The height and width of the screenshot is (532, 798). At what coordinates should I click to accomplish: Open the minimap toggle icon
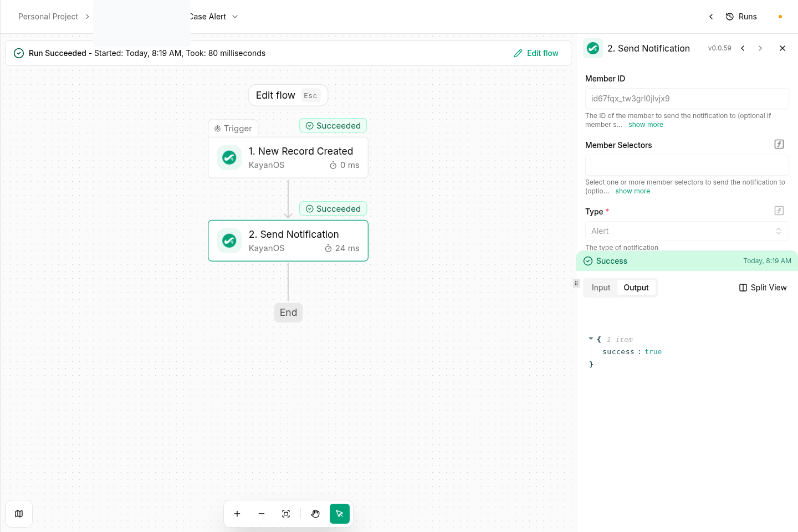[19, 514]
